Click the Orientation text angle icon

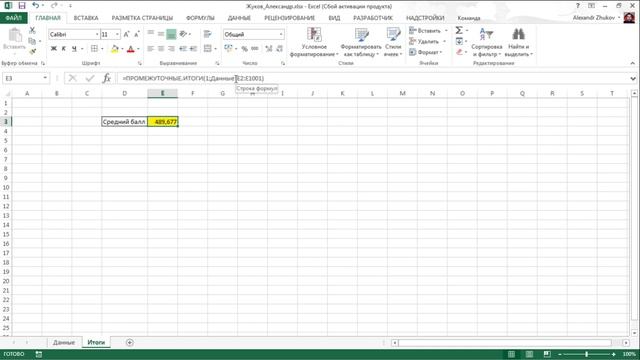183,34
